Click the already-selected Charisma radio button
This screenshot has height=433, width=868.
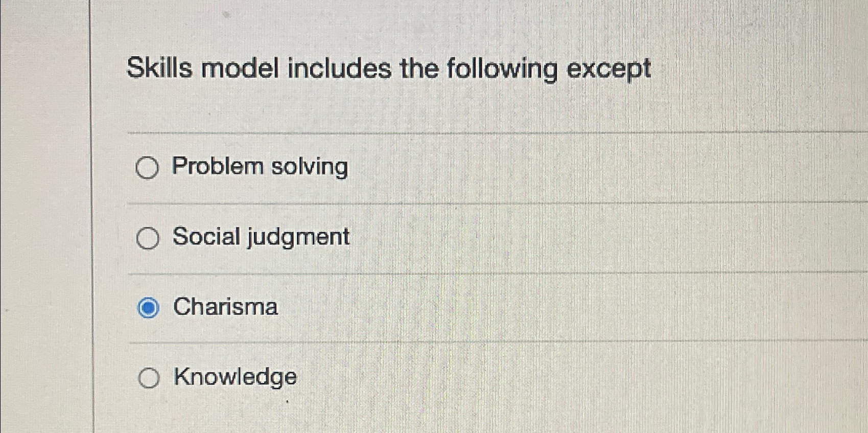coord(149,308)
